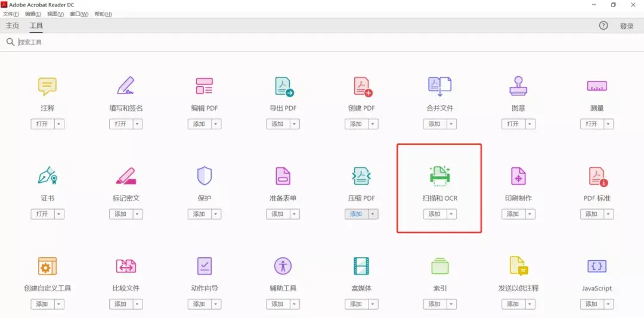Click the 添加 button under 比较文件

tap(120, 304)
